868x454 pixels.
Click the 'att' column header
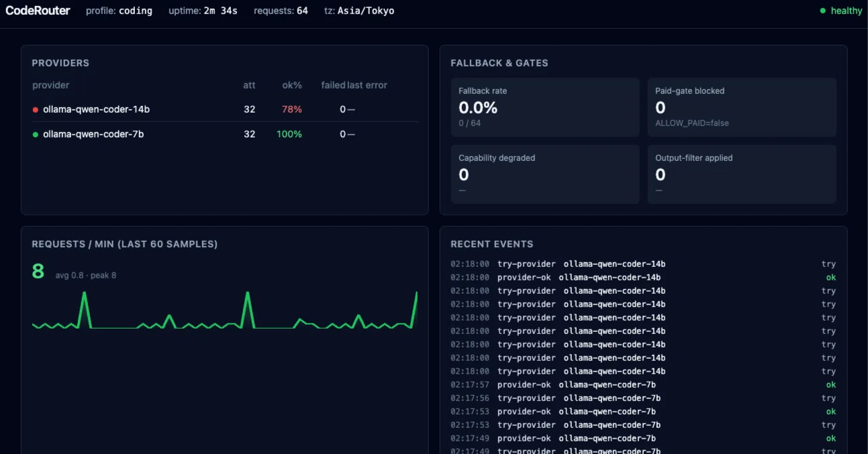pos(249,85)
